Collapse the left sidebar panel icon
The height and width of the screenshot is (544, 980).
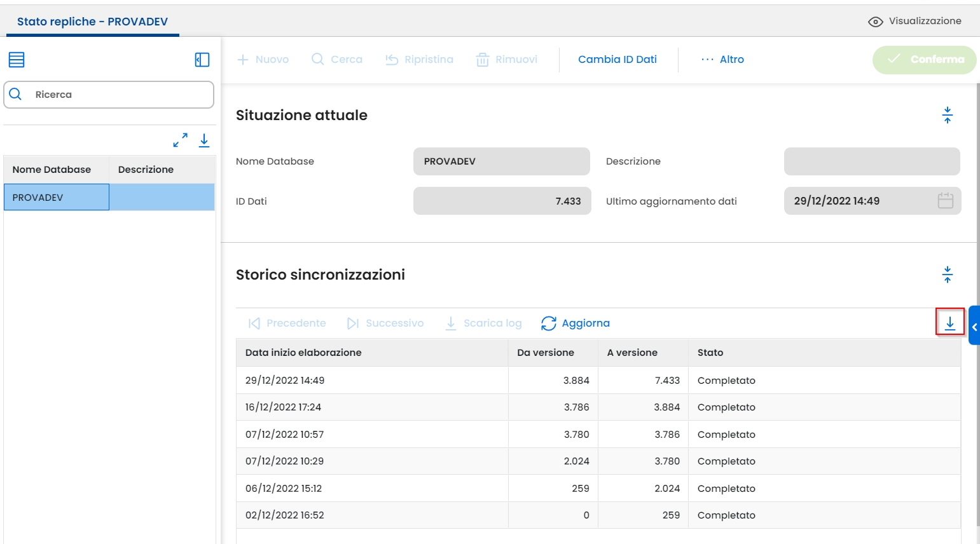(x=202, y=60)
